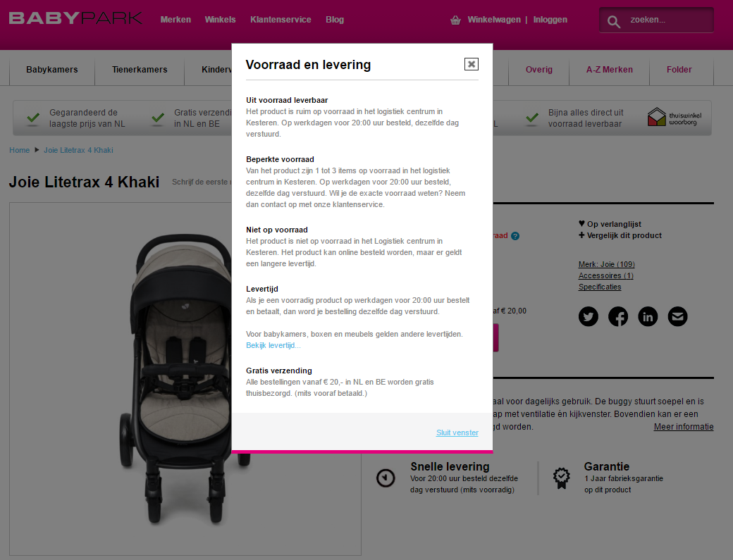Go to the Babypark home logo
Viewport: 733px width, 560px height.
[x=75, y=18]
